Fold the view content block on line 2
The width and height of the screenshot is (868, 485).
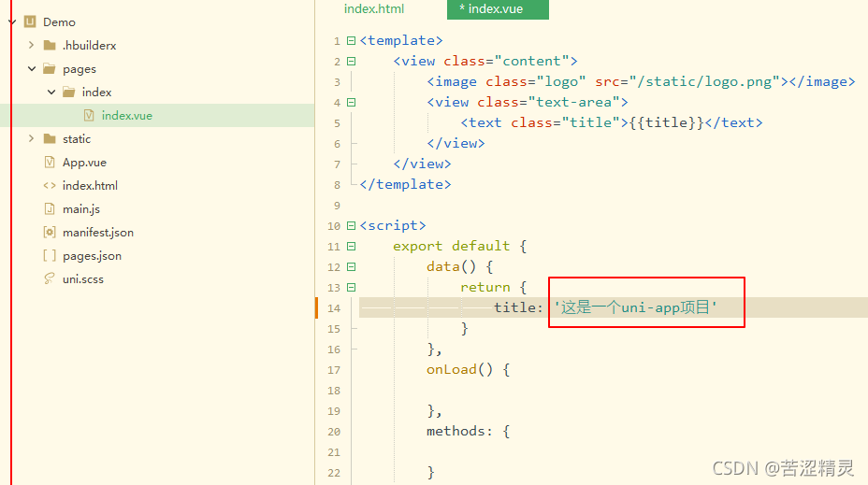pos(351,61)
